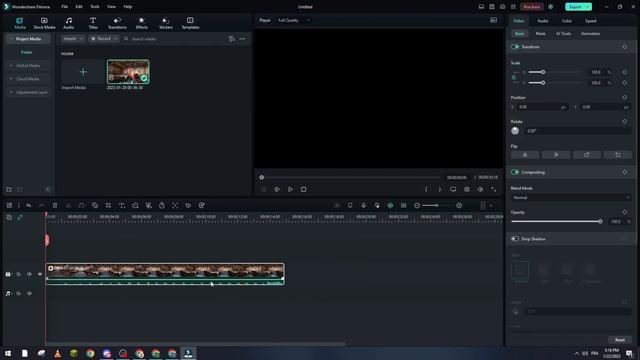The image size is (640, 360).
Task: Toggle the timeline link icon
Action: pos(20,218)
